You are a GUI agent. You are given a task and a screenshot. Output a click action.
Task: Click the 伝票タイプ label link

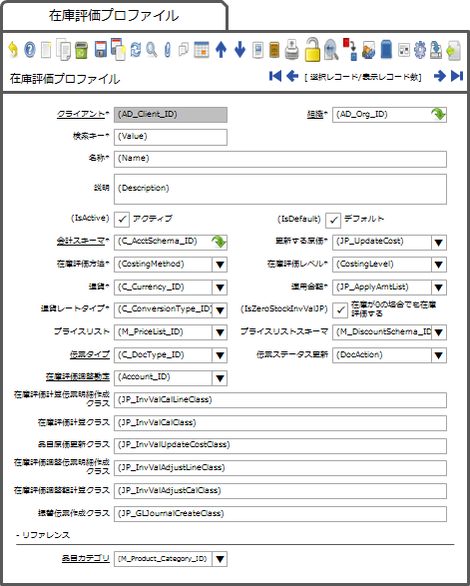tap(90, 354)
